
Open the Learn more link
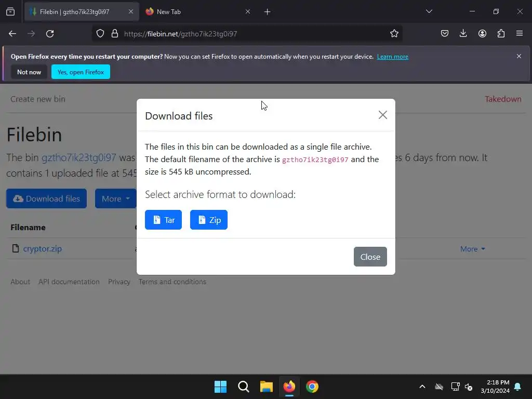[x=393, y=57]
